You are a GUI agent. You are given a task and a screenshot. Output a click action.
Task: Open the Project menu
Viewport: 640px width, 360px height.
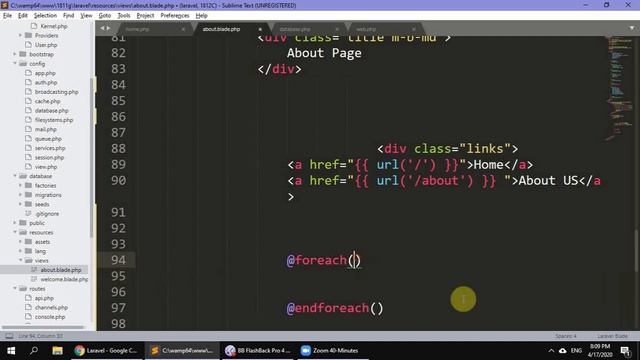(145, 16)
